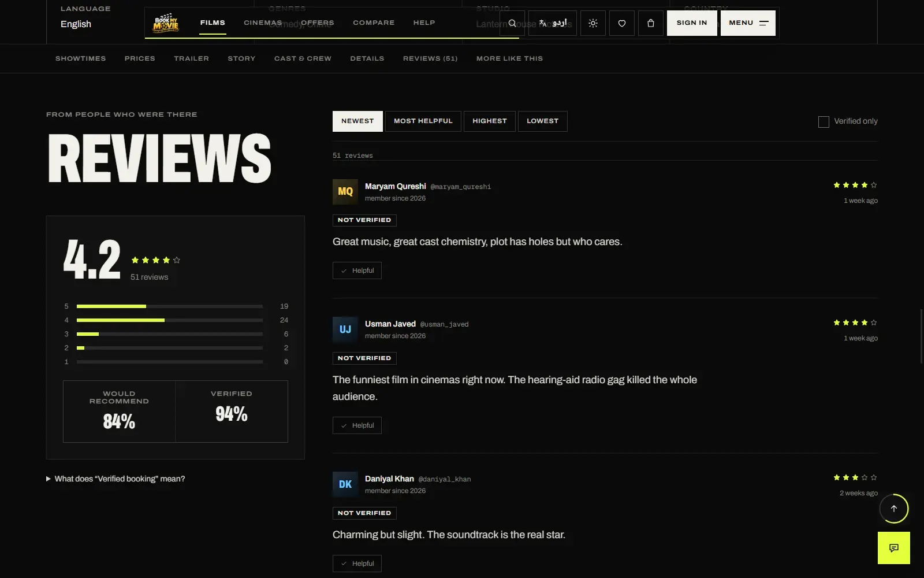Click Usman Javed's star rating
The width and height of the screenshot is (924, 578).
click(855, 323)
